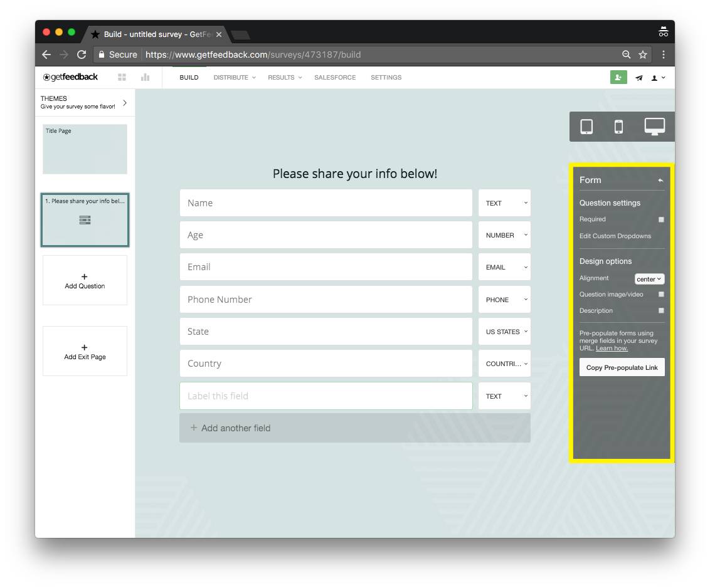Select the tablet preview icon

click(586, 126)
